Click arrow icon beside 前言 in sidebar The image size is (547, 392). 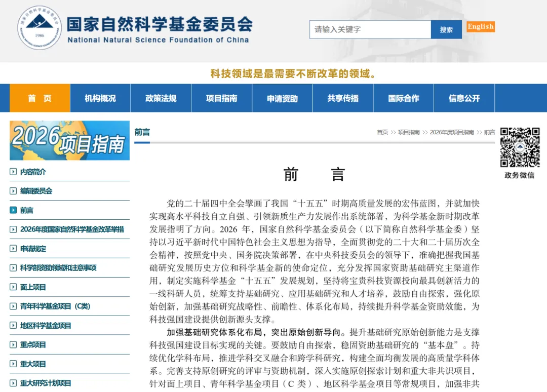[13, 210]
